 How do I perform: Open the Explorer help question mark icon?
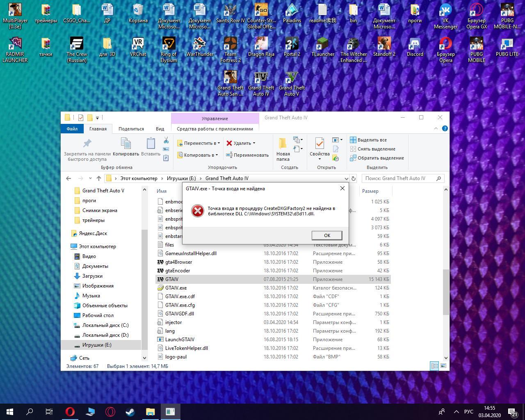(445, 128)
